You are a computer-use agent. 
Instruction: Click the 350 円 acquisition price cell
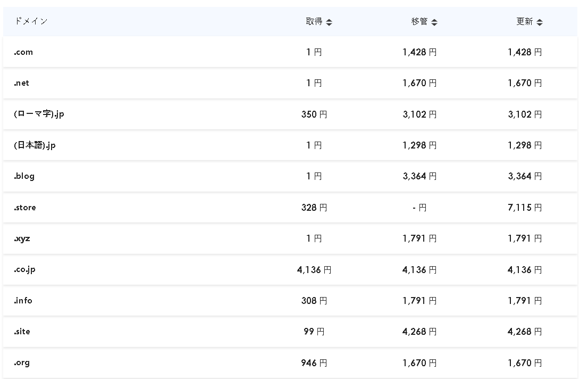(314, 114)
